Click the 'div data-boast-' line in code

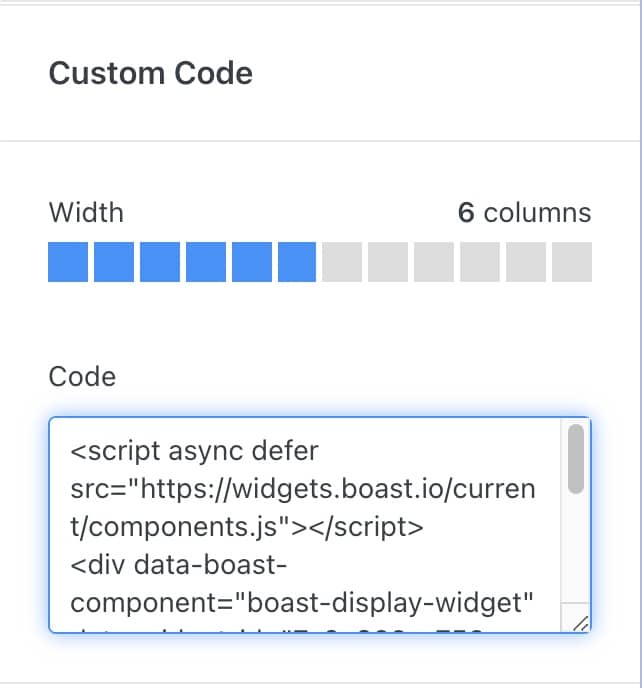179,567
